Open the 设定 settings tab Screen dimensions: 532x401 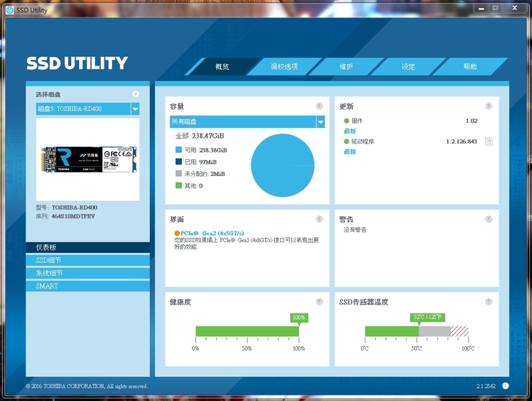pyautogui.click(x=408, y=66)
